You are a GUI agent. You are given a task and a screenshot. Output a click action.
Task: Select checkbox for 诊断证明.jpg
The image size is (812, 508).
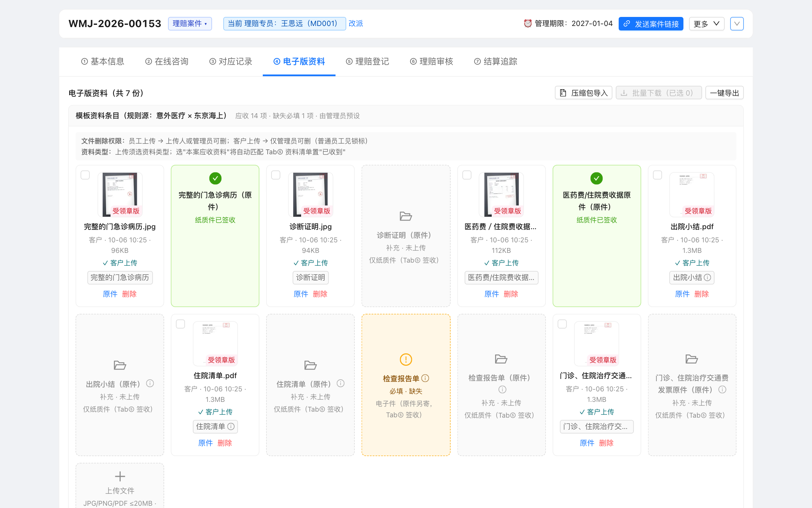(x=276, y=175)
